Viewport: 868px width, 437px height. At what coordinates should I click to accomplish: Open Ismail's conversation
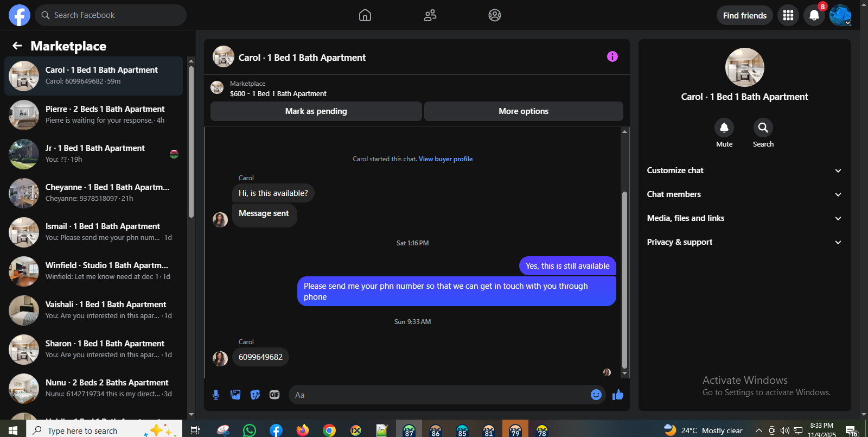(94, 232)
